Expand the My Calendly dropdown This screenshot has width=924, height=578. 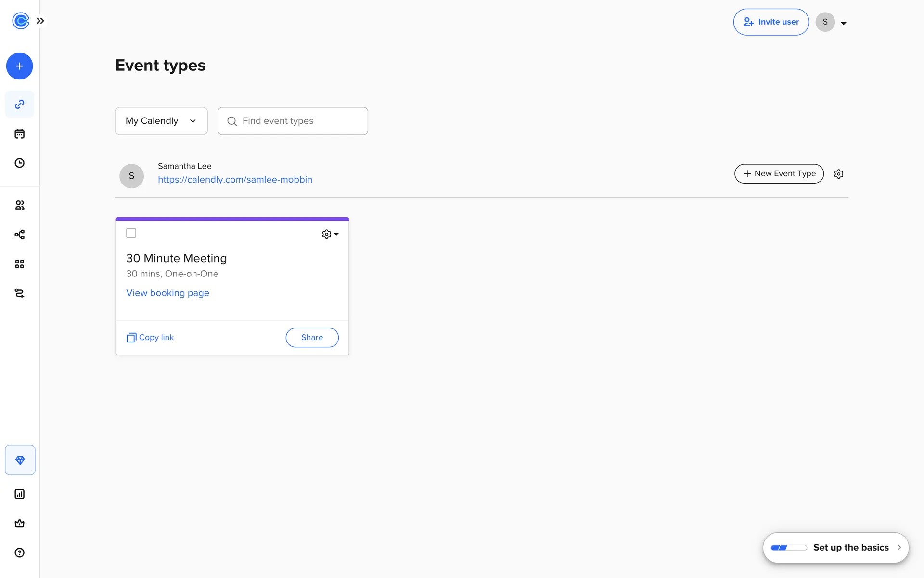click(161, 121)
